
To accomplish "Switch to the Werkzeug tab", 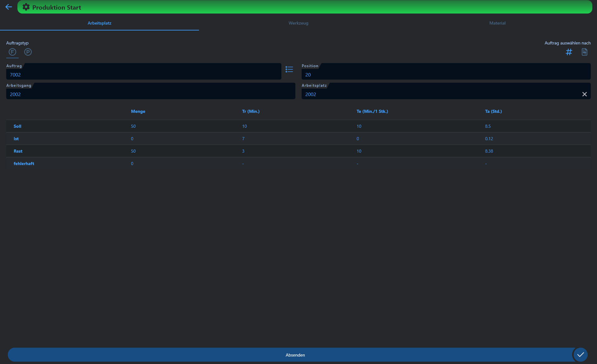I will point(298,23).
